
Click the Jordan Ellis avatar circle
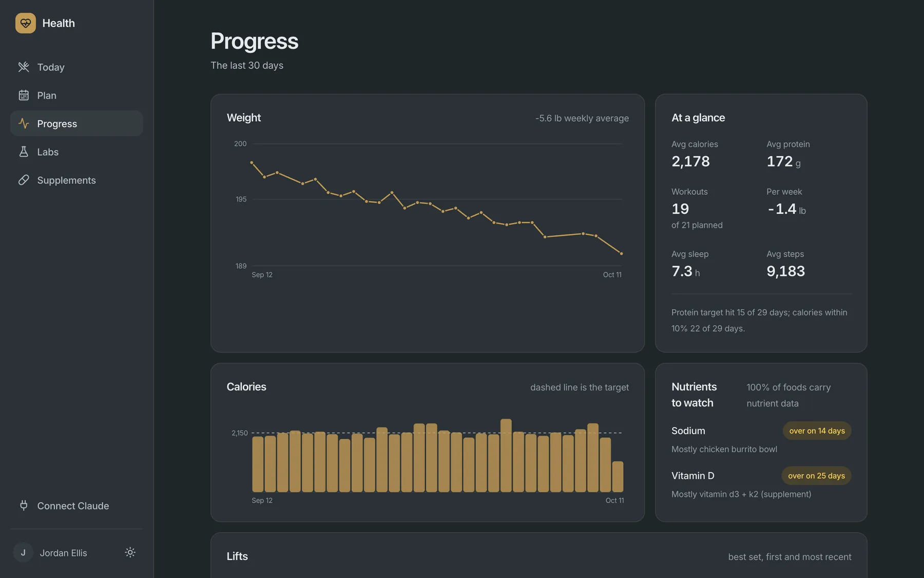tap(23, 552)
